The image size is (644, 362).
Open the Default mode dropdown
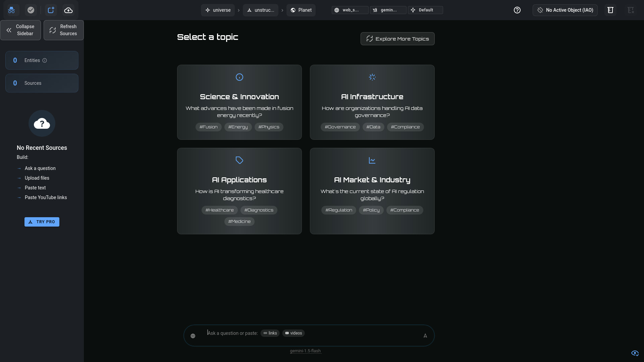425,10
